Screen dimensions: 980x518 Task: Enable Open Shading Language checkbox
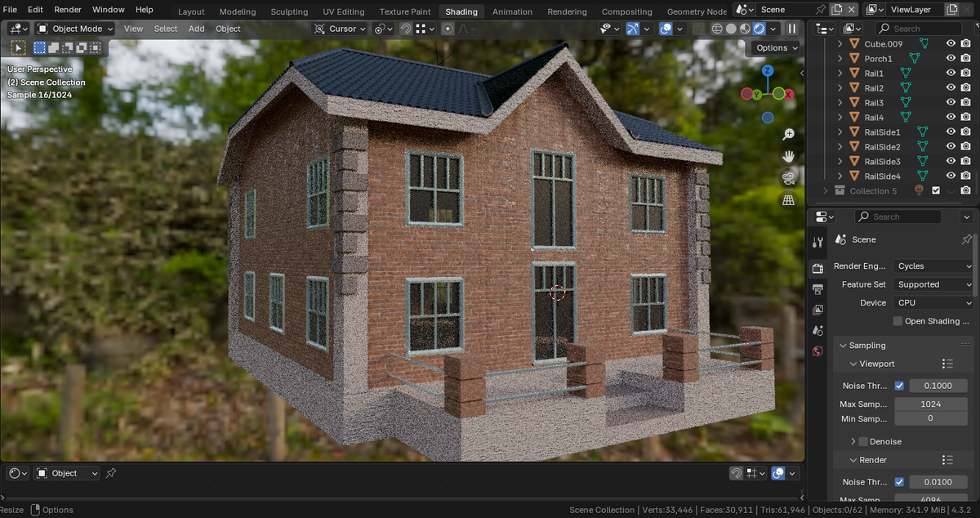point(898,321)
